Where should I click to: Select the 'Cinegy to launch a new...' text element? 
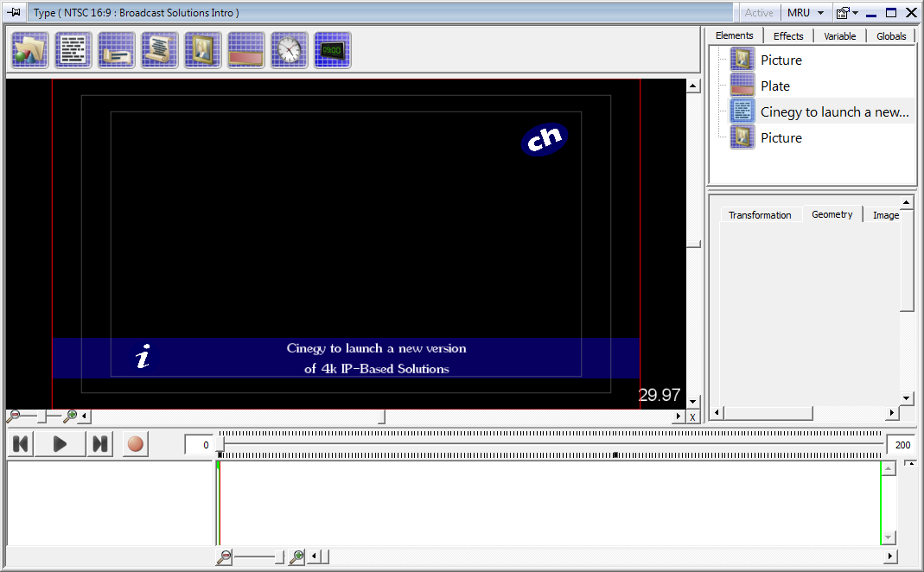[x=834, y=112]
